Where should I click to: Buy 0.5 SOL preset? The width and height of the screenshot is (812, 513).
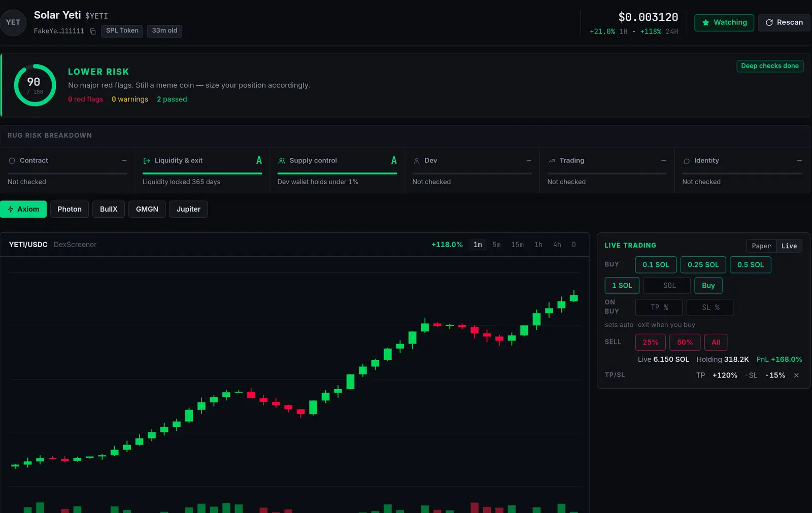[750, 265]
